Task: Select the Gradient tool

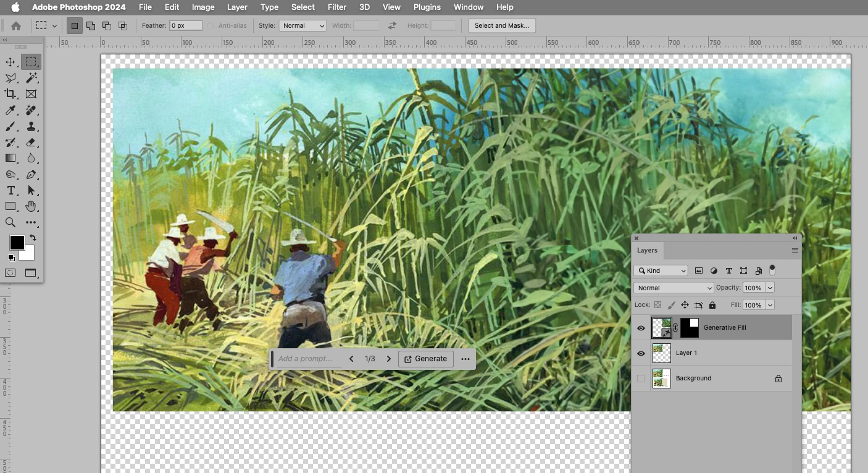Action: 10,158
